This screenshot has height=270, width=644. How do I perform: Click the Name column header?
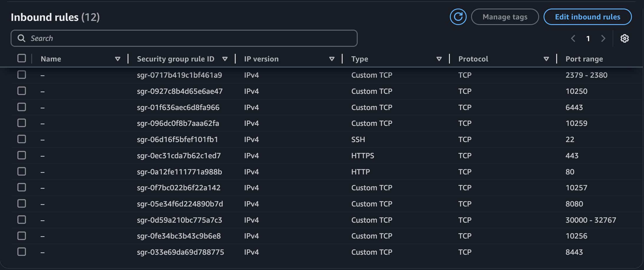[x=51, y=59]
